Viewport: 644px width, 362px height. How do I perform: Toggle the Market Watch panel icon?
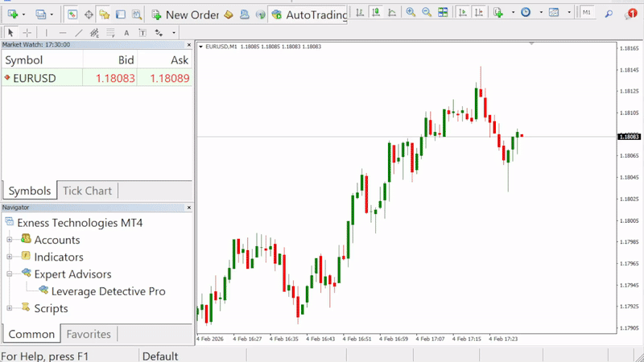point(72,14)
